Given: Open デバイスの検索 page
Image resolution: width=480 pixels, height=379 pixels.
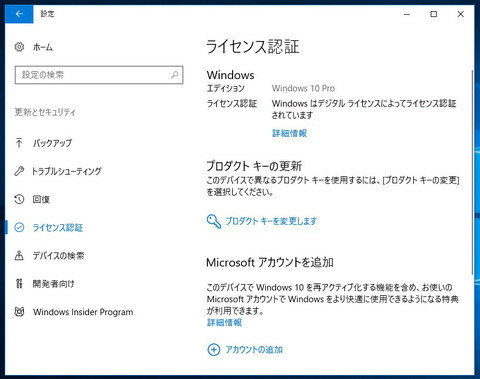Looking at the screenshot, I should click(x=58, y=256).
